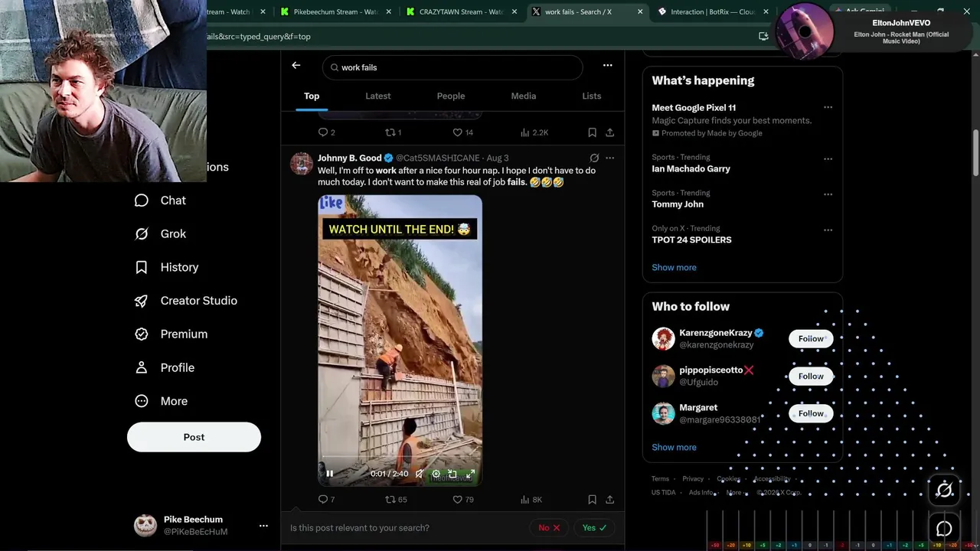Open the search options three-dot menu

[607, 66]
